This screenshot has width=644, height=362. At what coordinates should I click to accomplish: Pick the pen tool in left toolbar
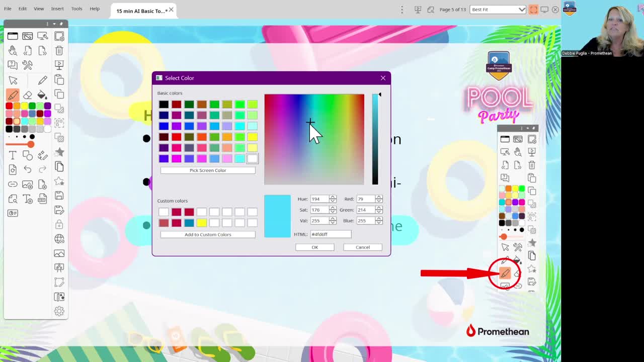[42, 80]
